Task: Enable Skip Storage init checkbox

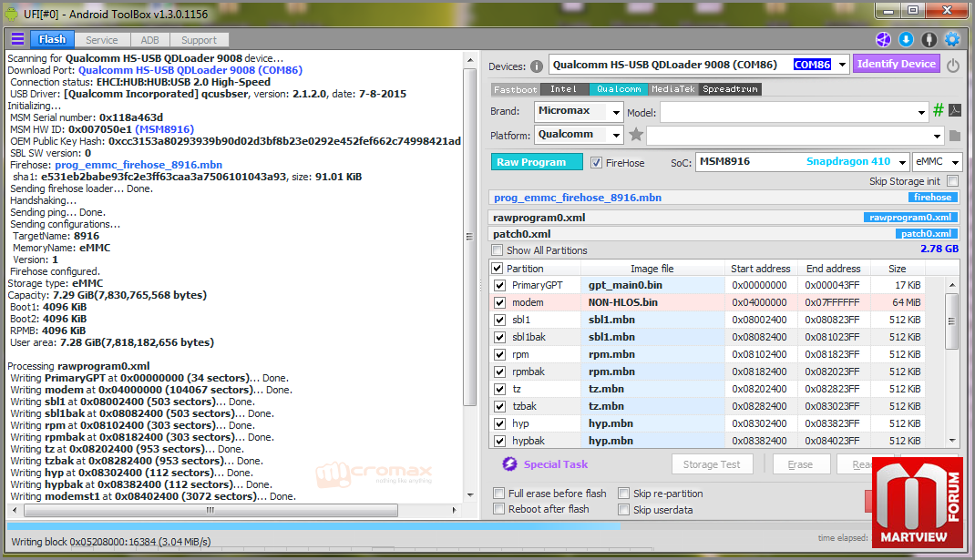Action: point(952,181)
